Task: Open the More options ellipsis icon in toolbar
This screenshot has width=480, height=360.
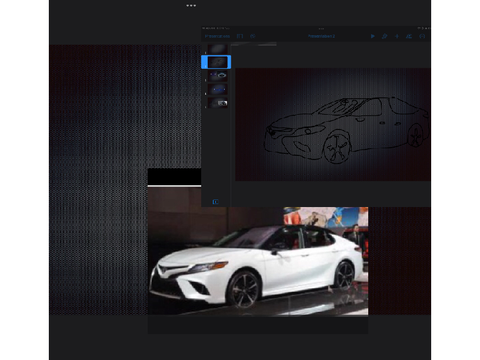Action: tap(422, 36)
